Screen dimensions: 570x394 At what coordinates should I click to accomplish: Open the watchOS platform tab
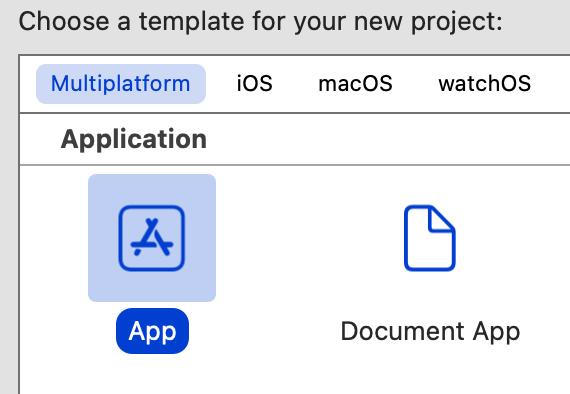(485, 84)
